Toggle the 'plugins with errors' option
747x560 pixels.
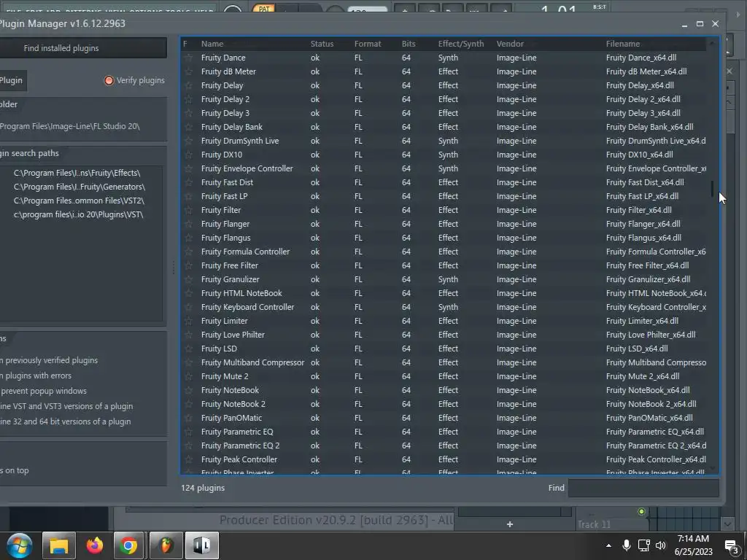36,376
